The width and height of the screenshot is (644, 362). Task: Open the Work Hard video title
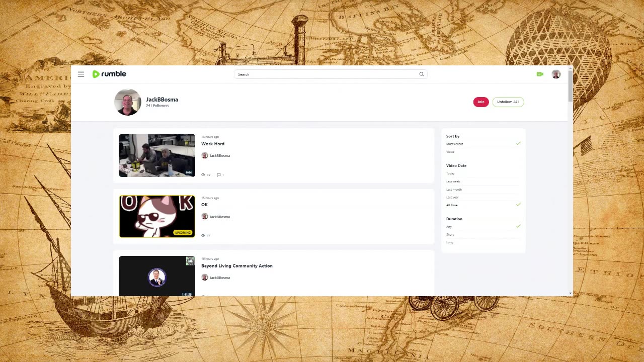pos(213,144)
